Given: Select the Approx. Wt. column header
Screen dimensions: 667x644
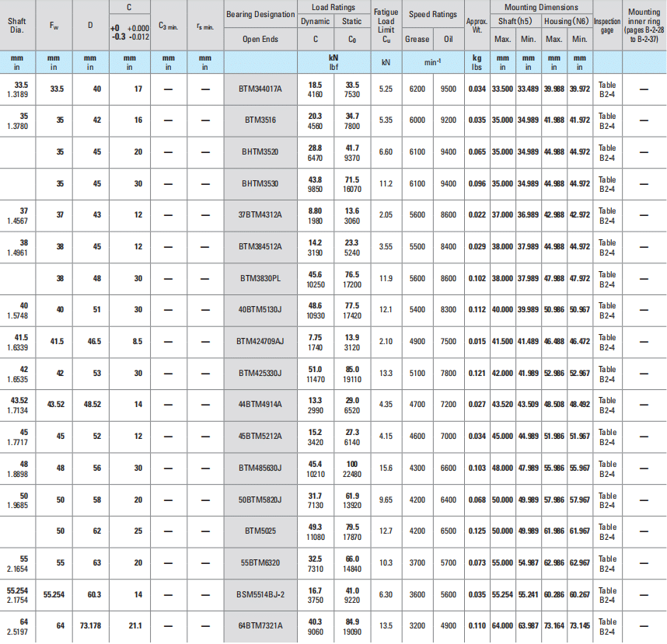Looking at the screenshot, I should click(x=476, y=25).
